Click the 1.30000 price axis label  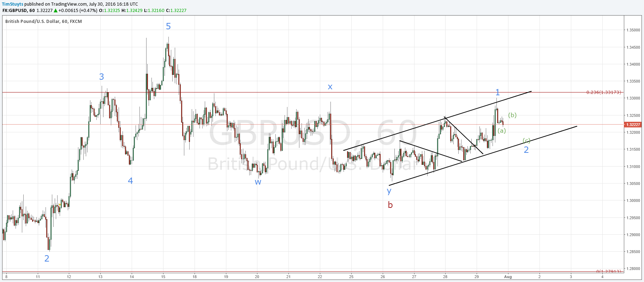[633, 201]
